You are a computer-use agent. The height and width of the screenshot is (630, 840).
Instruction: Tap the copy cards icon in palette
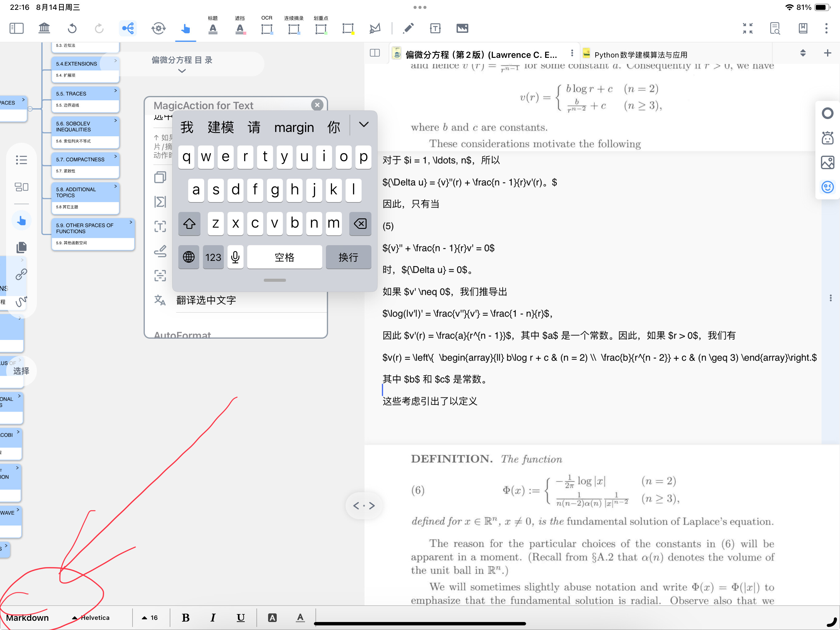(x=22, y=247)
